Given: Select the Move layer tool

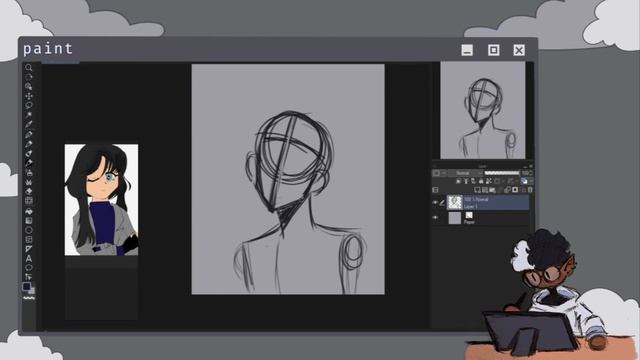Looking at the screenshot, I should pyautogui.click(x=29, y=96).
